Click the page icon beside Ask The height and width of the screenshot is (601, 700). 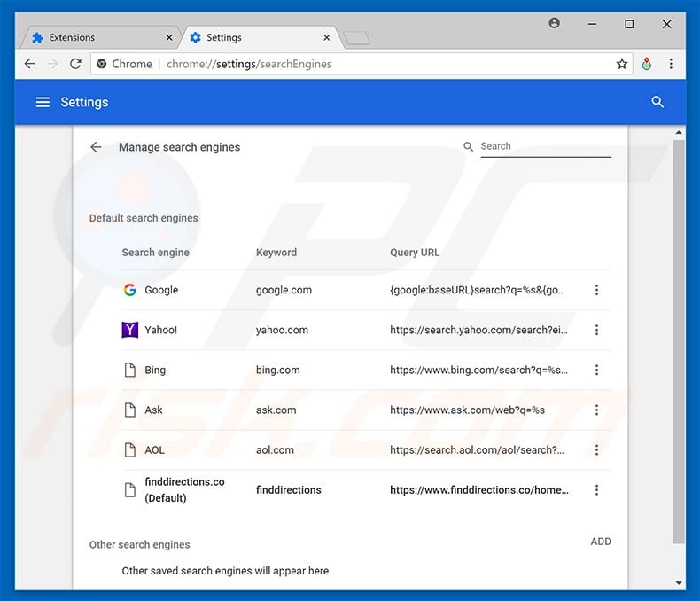coord(130,410)
